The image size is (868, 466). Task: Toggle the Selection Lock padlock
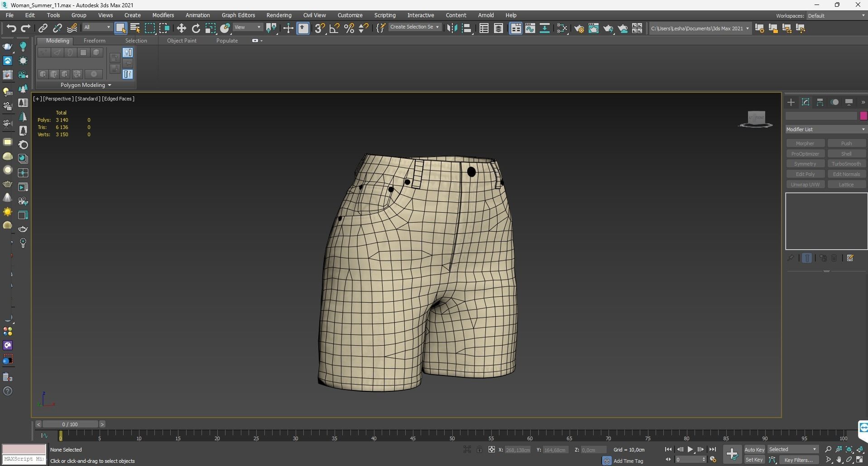click(x=479, y=449)
